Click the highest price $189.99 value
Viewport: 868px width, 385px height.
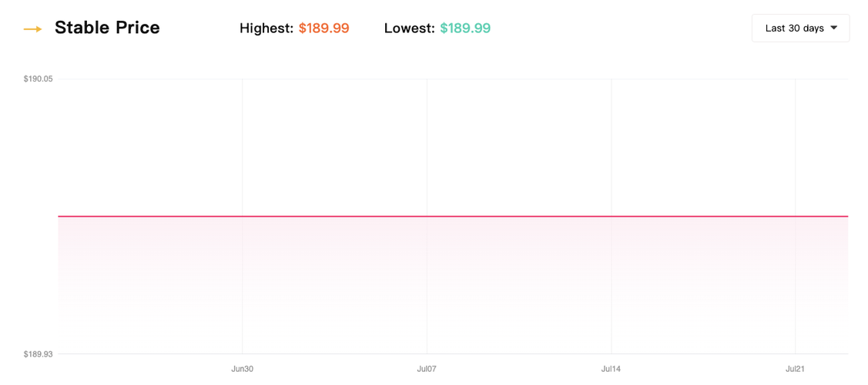tap(323, 28)
